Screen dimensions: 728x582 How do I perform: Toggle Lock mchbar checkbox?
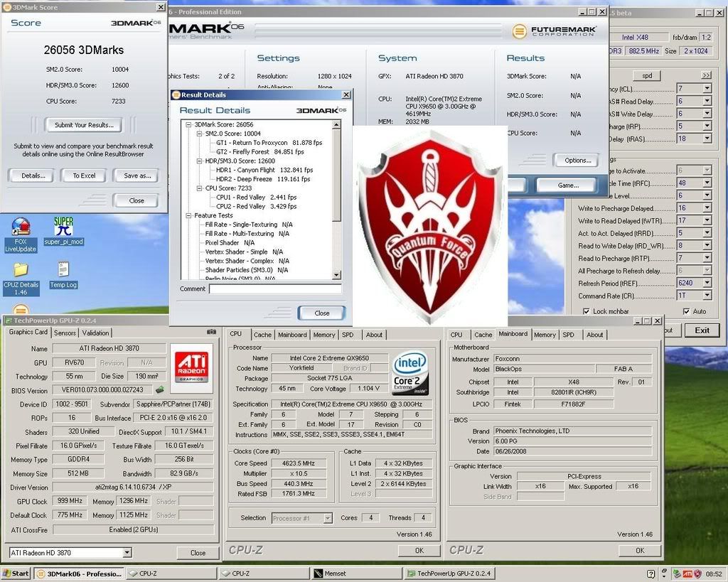587,311
